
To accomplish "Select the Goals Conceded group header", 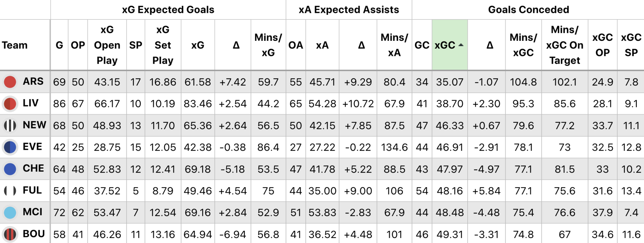I will point(528,10).
